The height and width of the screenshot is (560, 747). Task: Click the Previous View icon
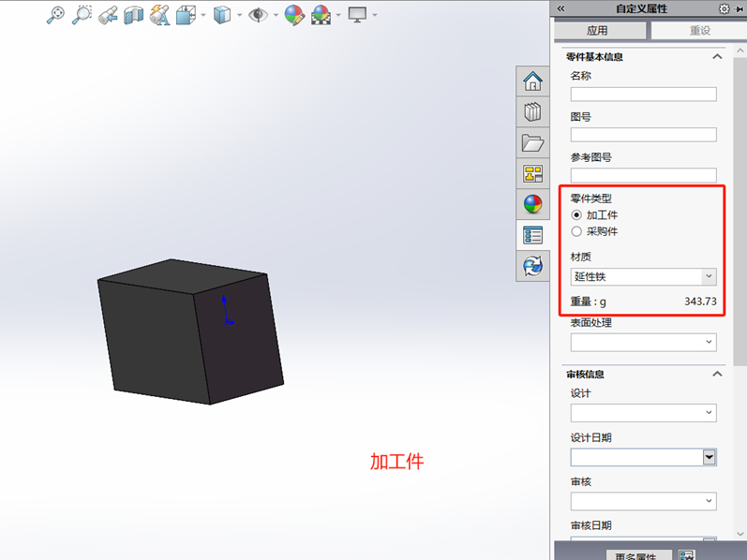click(x=108, y=14)
